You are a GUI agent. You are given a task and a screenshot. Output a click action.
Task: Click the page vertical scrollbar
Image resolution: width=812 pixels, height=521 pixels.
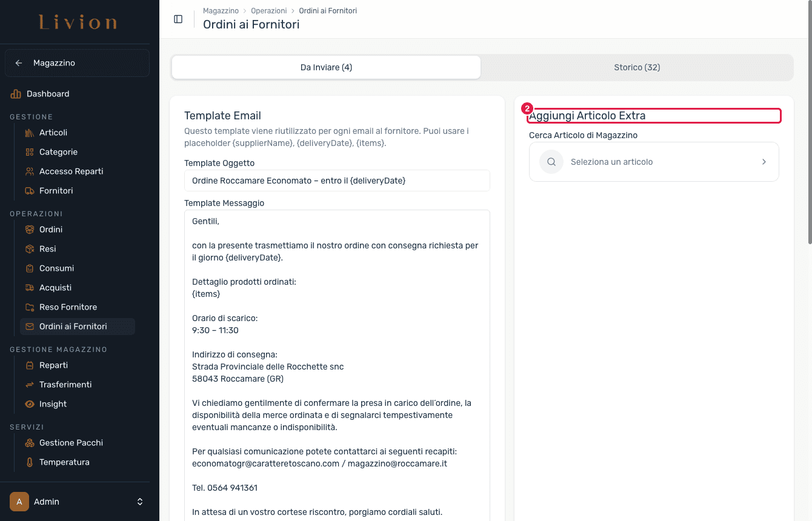click(x=810, y=139)
